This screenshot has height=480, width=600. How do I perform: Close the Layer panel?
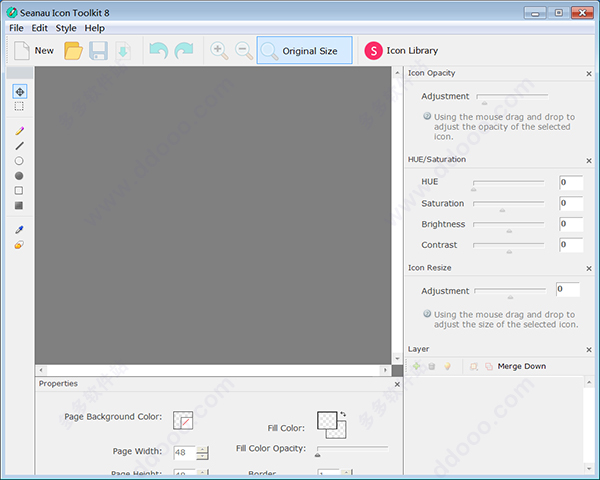589,350
